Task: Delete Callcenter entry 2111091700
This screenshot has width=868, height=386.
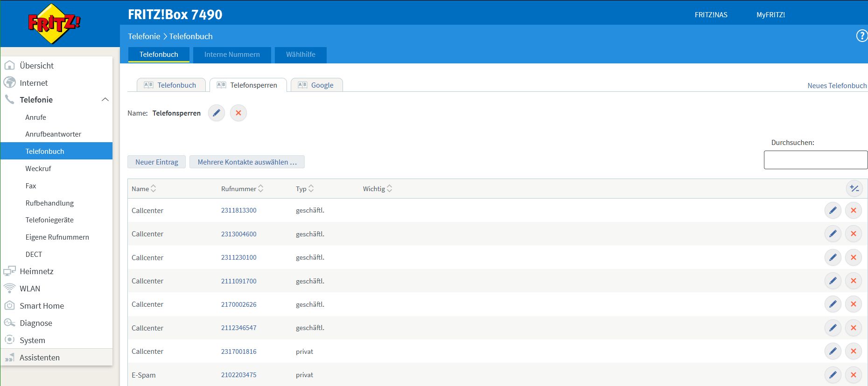Action: 854,281
